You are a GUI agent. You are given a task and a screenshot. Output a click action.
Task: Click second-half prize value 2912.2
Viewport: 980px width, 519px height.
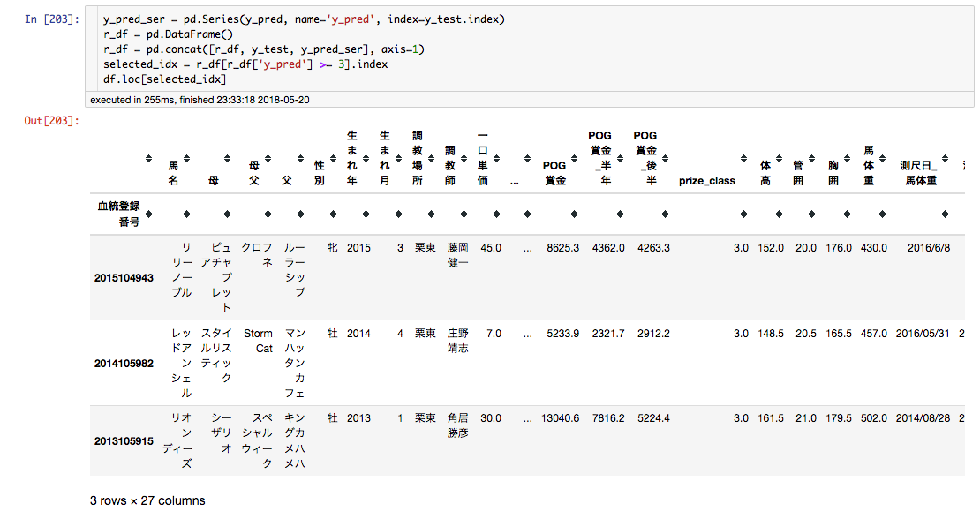point(653,334)
